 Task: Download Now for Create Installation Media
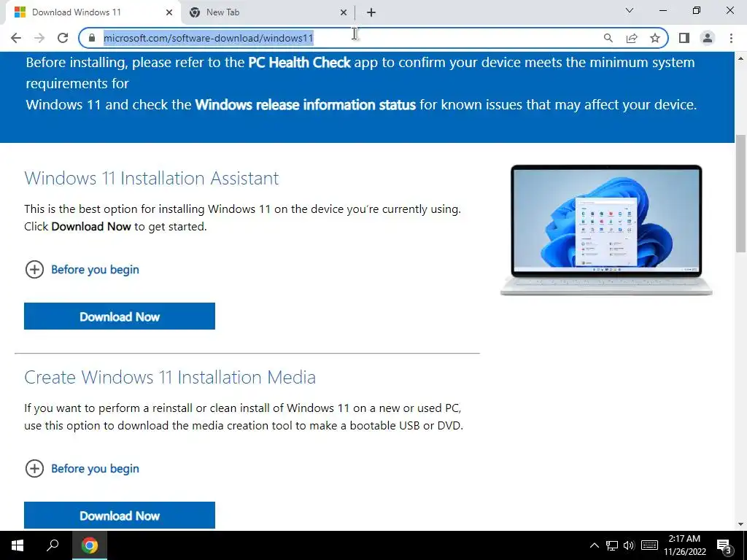[120, 516]
